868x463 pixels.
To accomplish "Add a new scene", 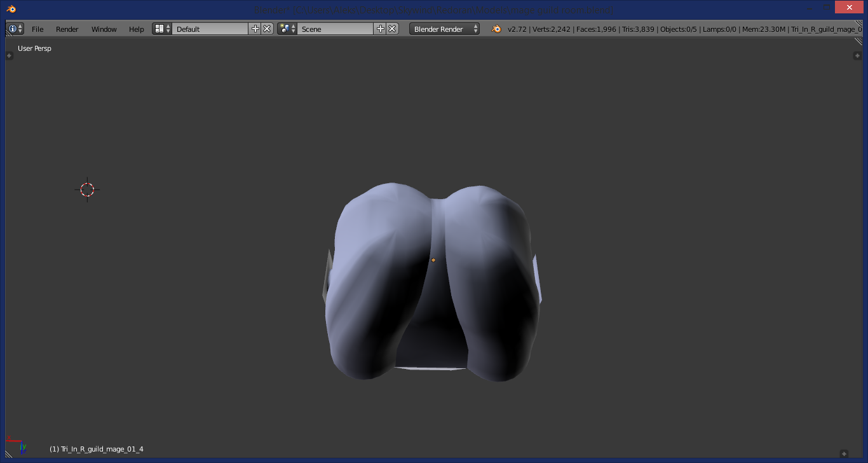I will pyautogui.click(x=381, y=29).
